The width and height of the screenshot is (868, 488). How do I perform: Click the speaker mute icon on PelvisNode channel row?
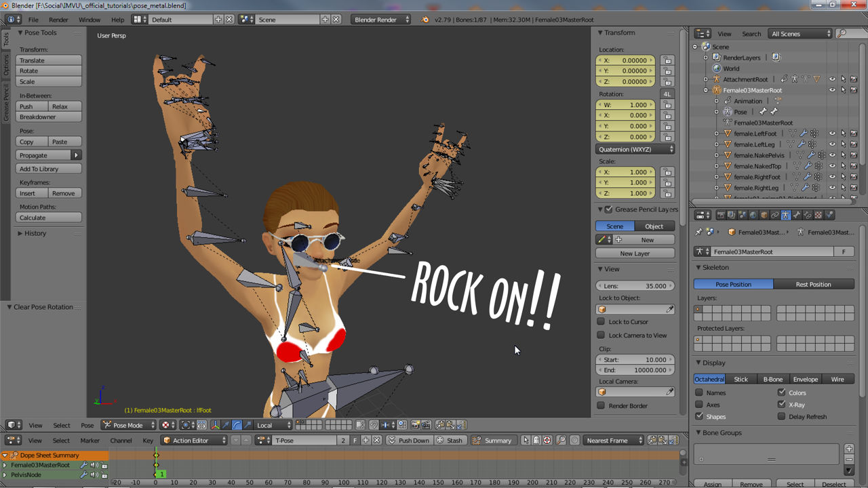pyautogui.click(x=94, y=475)
